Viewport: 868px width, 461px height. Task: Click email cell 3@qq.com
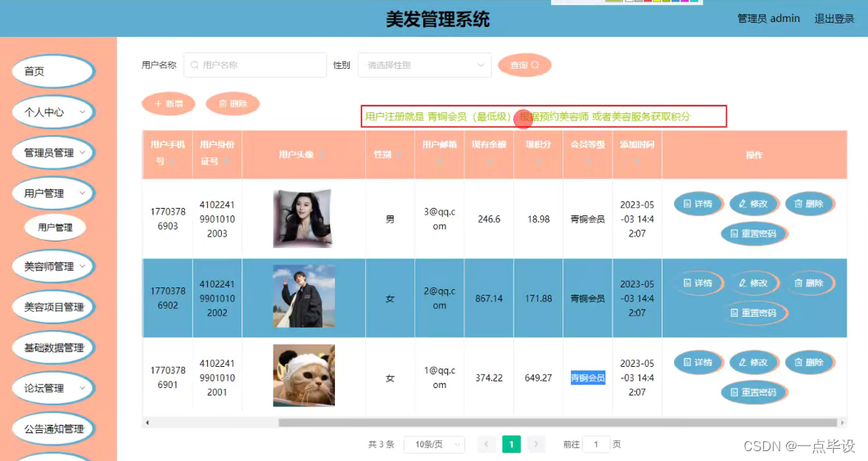[440, 219]
